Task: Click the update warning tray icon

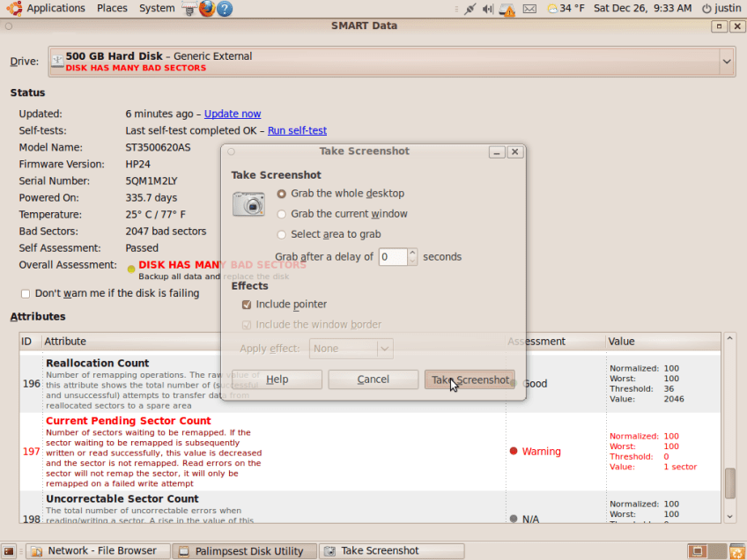Action: [x=508, y=9]
